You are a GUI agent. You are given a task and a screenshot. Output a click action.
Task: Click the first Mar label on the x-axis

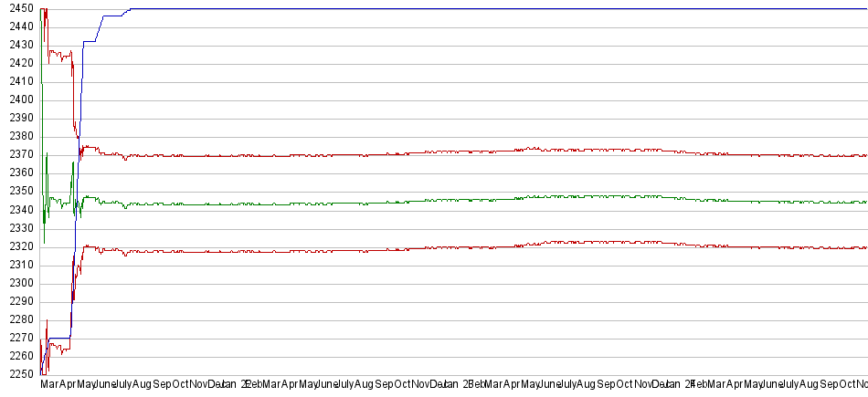pos(51,385)
